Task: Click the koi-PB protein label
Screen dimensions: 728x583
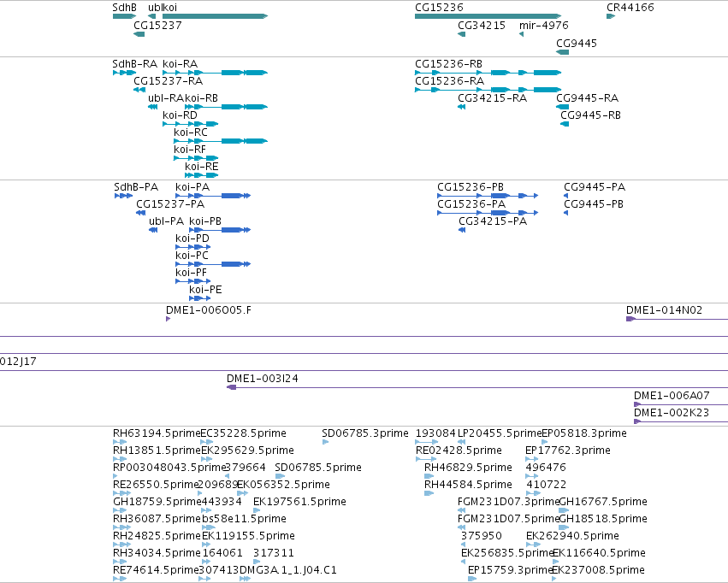Action: [x=205, y=221]
